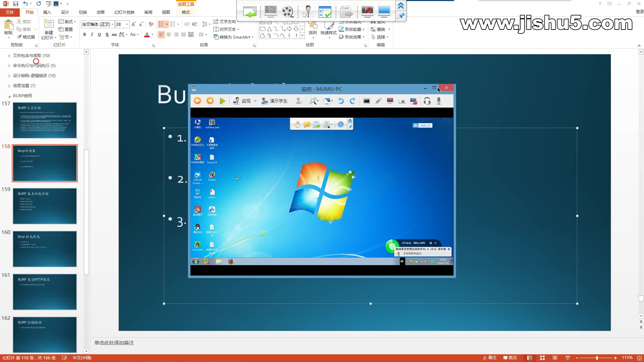Open the font name dropdown

112,24
